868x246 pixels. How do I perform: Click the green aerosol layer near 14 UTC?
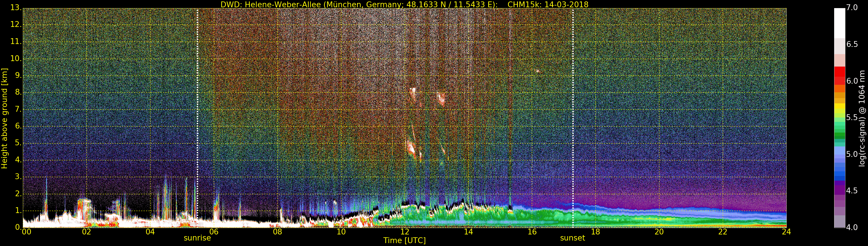pos(468,216)
